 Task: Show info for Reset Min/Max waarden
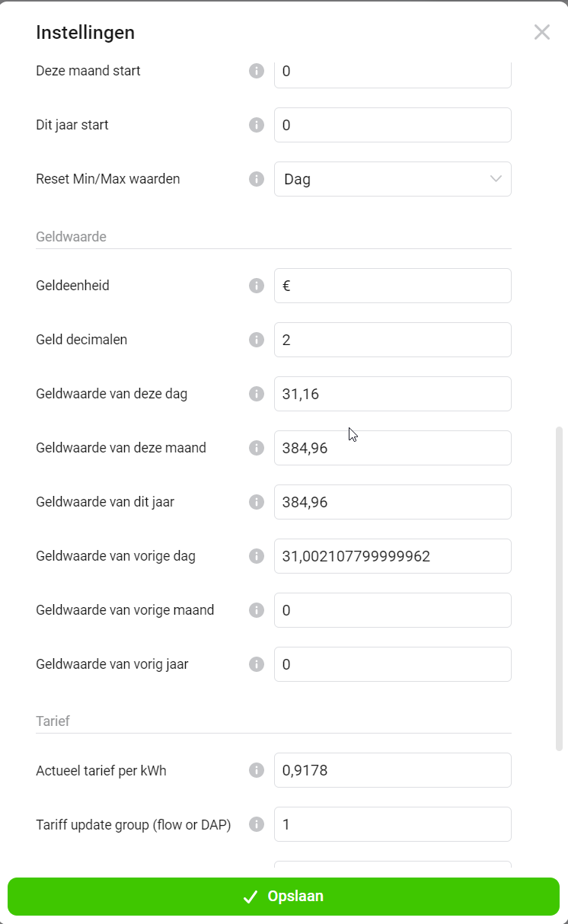point(257,179)
